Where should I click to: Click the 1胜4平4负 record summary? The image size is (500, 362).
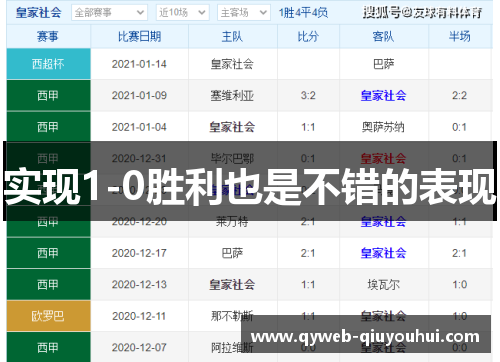(303, 13)
